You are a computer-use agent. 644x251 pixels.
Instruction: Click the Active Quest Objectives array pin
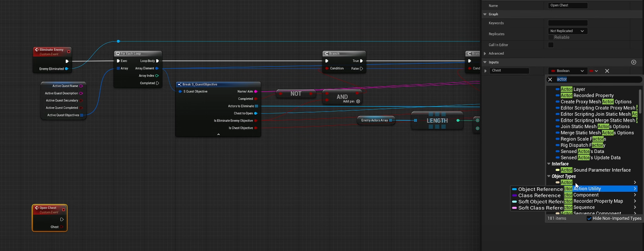82,115
